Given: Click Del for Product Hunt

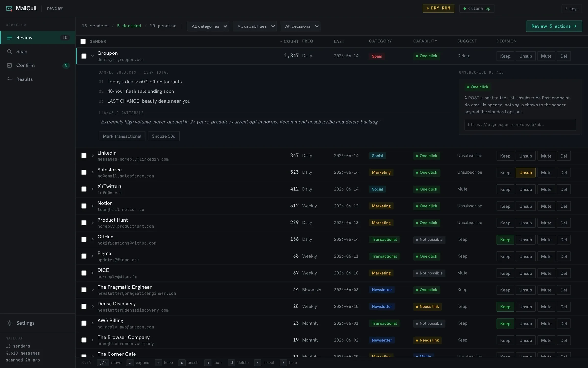Looking at the screenshot, I should coord(563,223).
